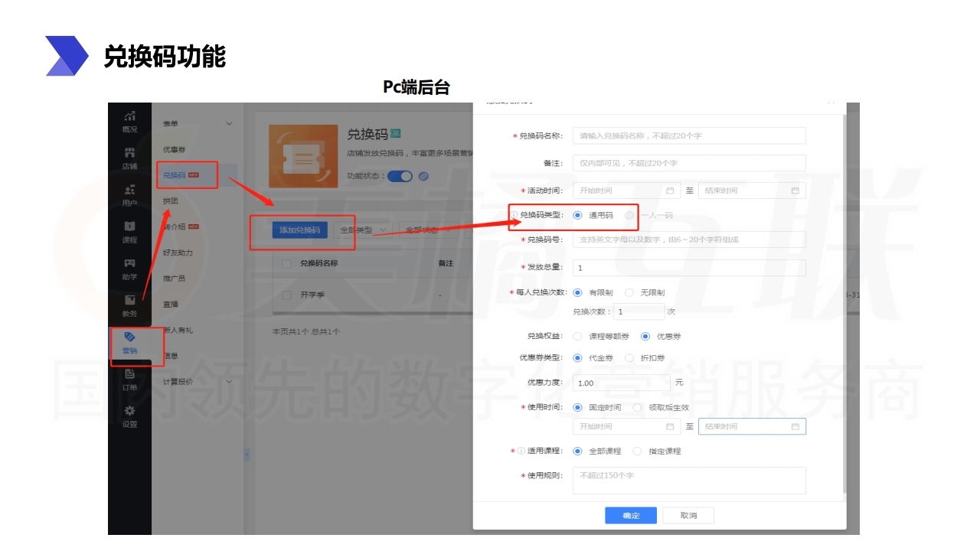The width and height of the screenshot is (980, 551).
Task: Click the 添加兑换码 button
Action: [x=300, y=230]
